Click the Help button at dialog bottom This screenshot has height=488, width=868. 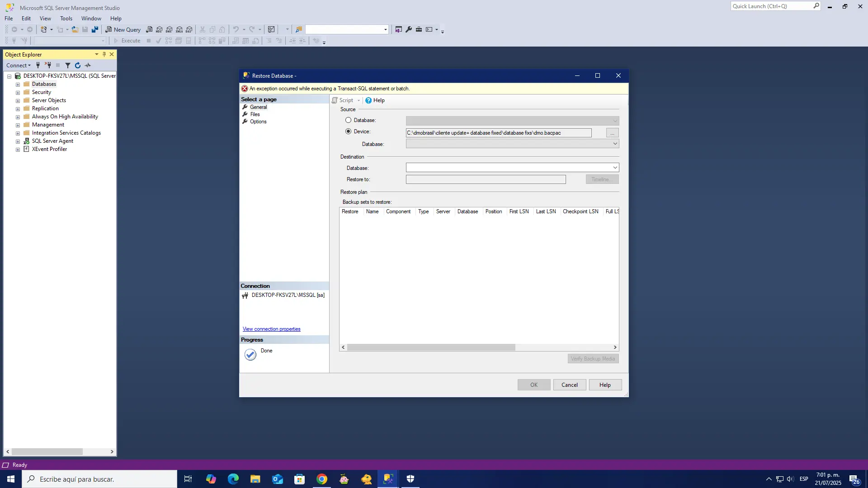[x=605, y=385]
